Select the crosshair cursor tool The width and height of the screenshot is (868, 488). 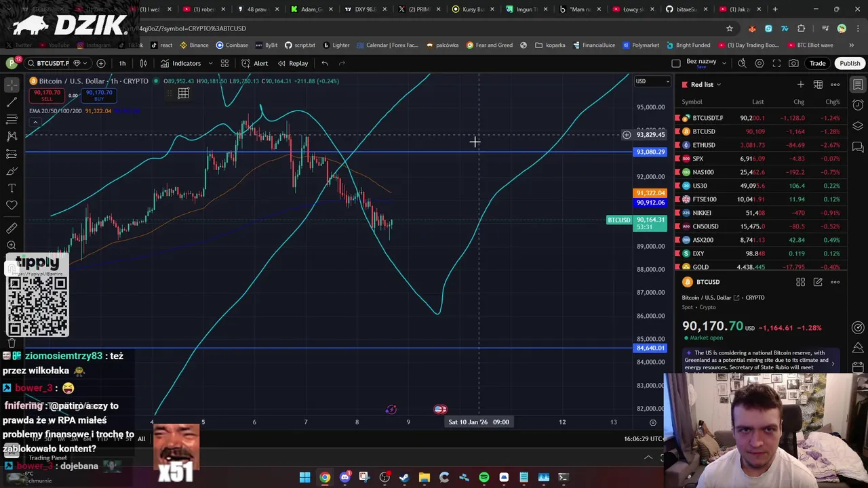(x=12, y=85)
